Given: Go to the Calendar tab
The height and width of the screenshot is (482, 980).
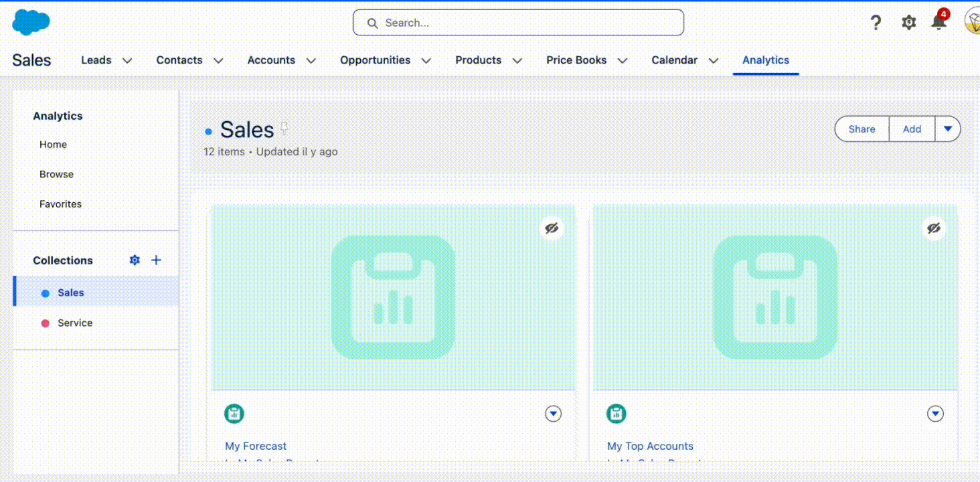Looking at the screenshot, I should 675,60.
